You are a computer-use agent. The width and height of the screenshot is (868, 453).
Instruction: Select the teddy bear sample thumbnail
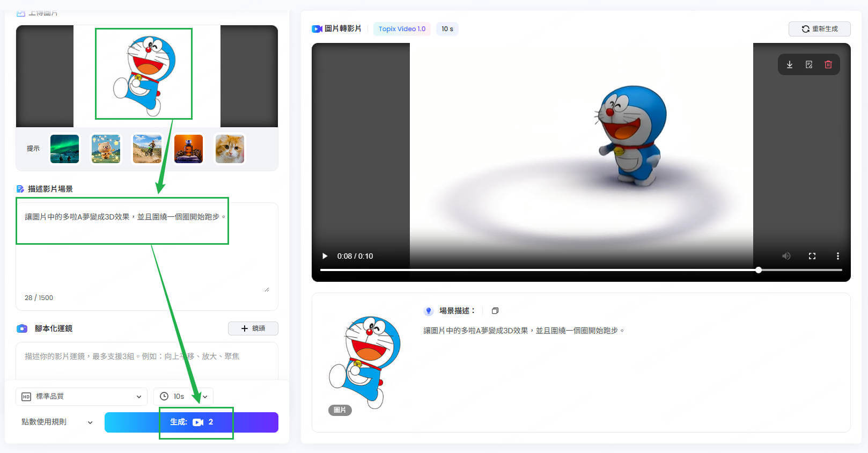(x=106, y=149)
